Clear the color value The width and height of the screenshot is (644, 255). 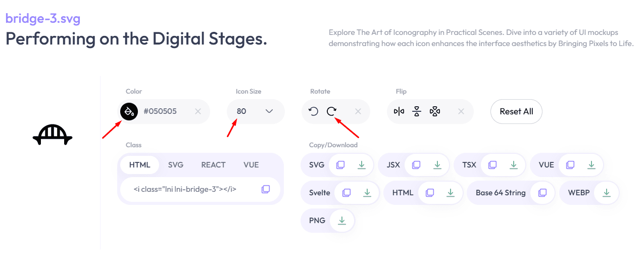(198, 111)
